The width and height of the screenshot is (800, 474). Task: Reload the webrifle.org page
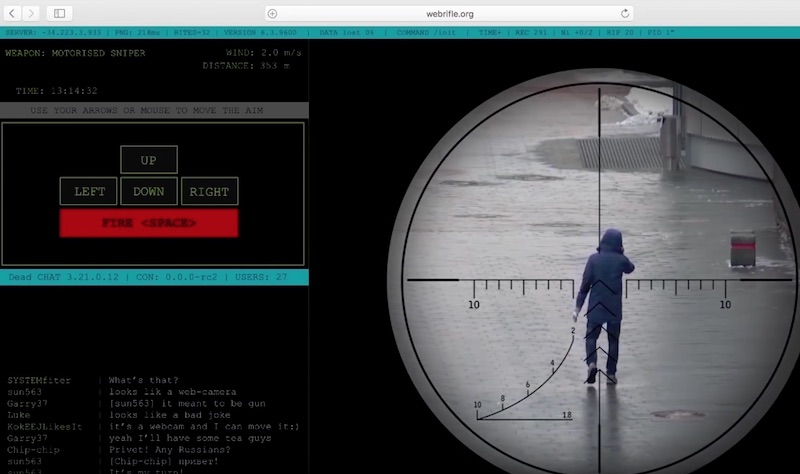click(x=626, y=13)
